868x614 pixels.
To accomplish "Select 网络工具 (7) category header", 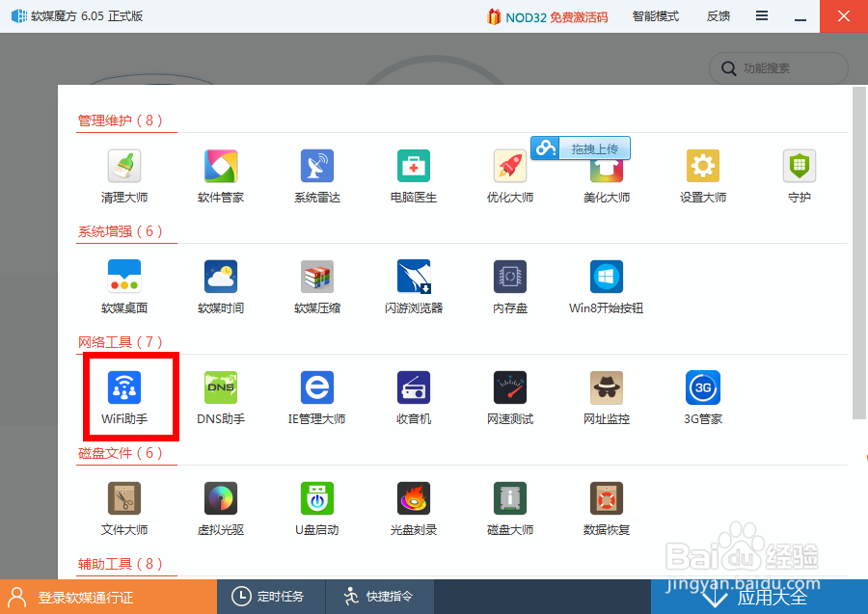I will pyautogui.click(x=121, y=342).
